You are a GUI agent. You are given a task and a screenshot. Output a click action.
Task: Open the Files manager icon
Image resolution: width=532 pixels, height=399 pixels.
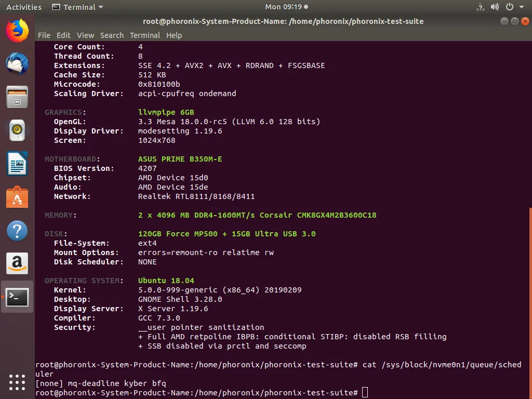[x=17, y=97]
